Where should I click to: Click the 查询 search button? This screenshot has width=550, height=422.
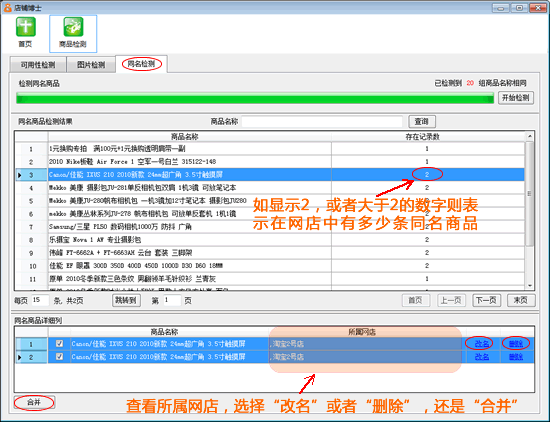click(422, 121)
